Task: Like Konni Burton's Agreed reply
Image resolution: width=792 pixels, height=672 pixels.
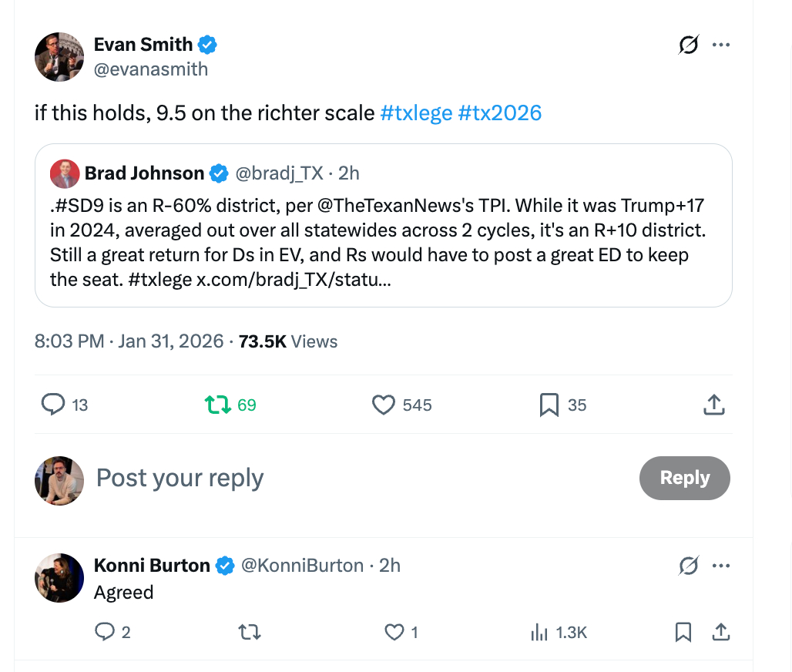Action: click(394, 633)
